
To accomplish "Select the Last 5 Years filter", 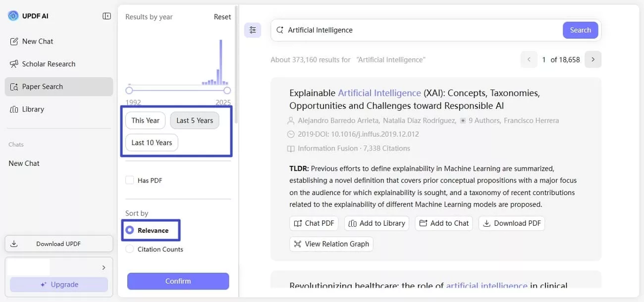I will click(x=194, y=120).
